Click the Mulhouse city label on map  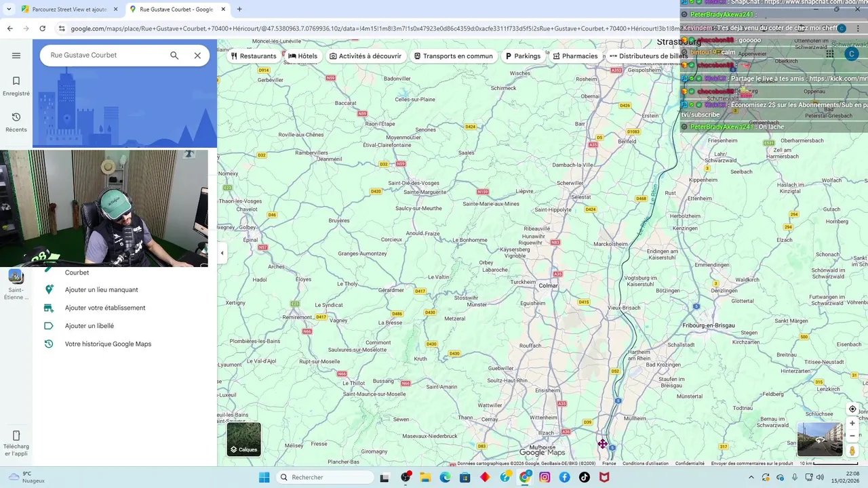[542, 448]
